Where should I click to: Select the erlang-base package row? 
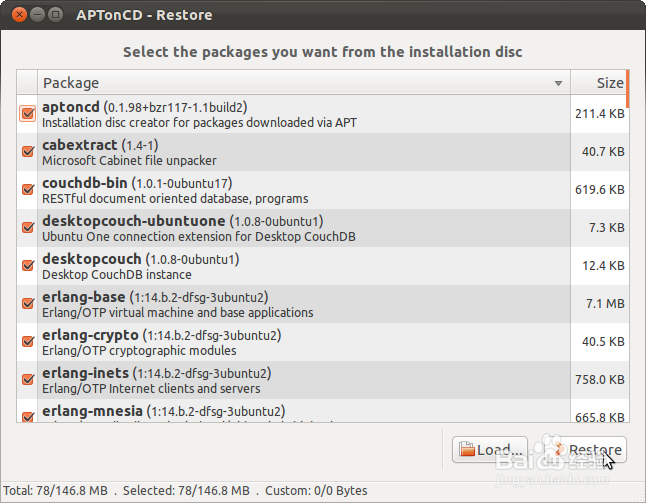tap(300, 304)
